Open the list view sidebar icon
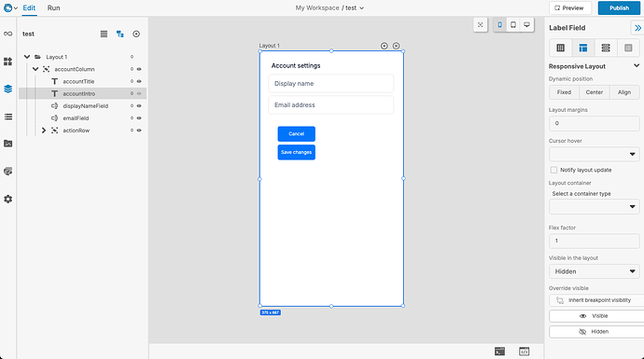Image resolution: width=644 pixels, height=359 pixels. 7,117
